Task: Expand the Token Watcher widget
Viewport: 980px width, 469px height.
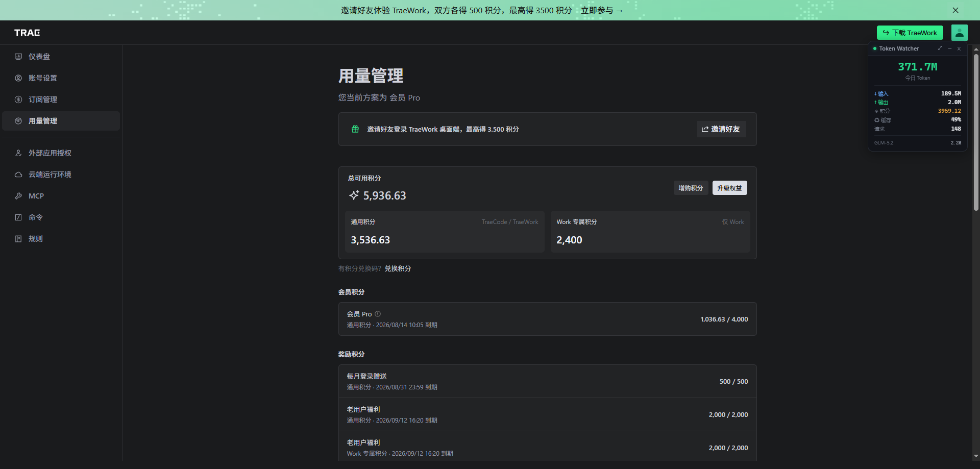Action: 940,48
